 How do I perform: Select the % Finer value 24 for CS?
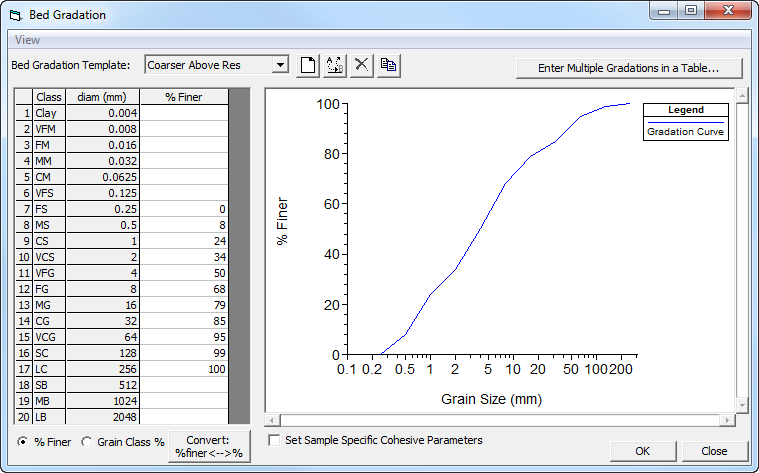(184, 241)
